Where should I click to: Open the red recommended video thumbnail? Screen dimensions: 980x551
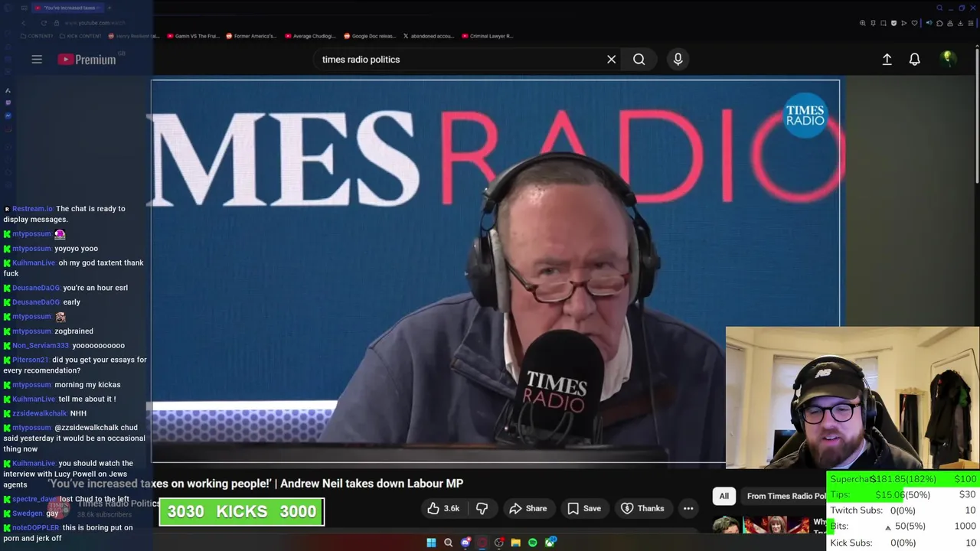[x=776, y=525]
